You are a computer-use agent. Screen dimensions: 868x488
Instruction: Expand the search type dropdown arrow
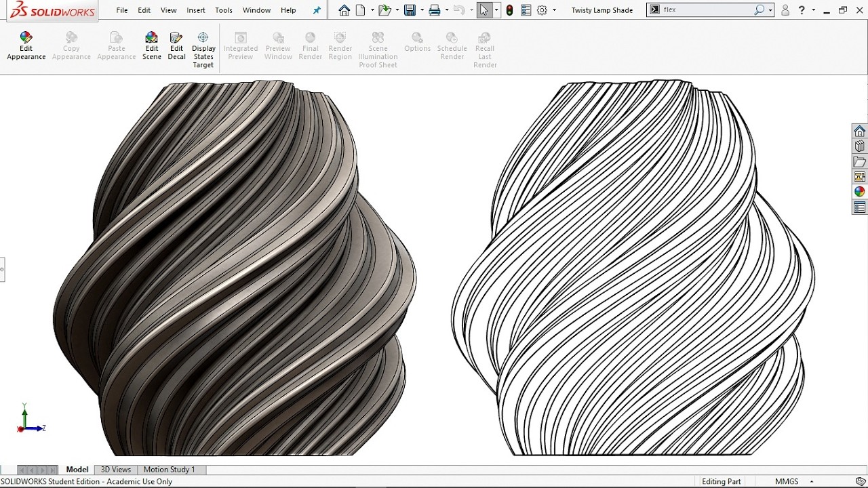[771, 10]
